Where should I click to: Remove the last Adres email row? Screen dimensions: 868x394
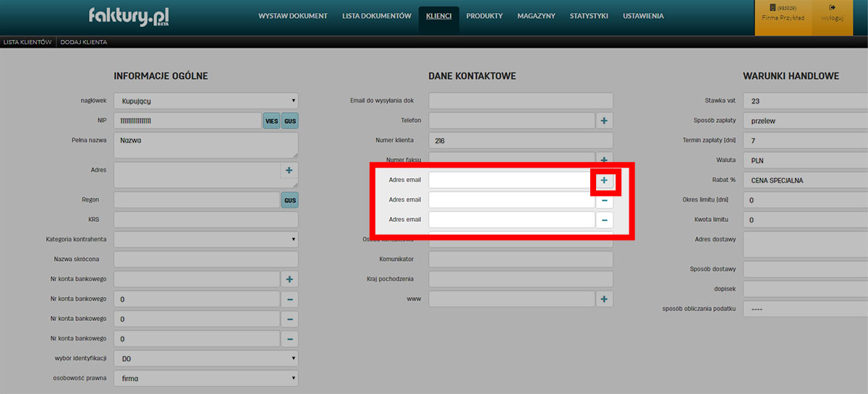[x=604, y=220]
